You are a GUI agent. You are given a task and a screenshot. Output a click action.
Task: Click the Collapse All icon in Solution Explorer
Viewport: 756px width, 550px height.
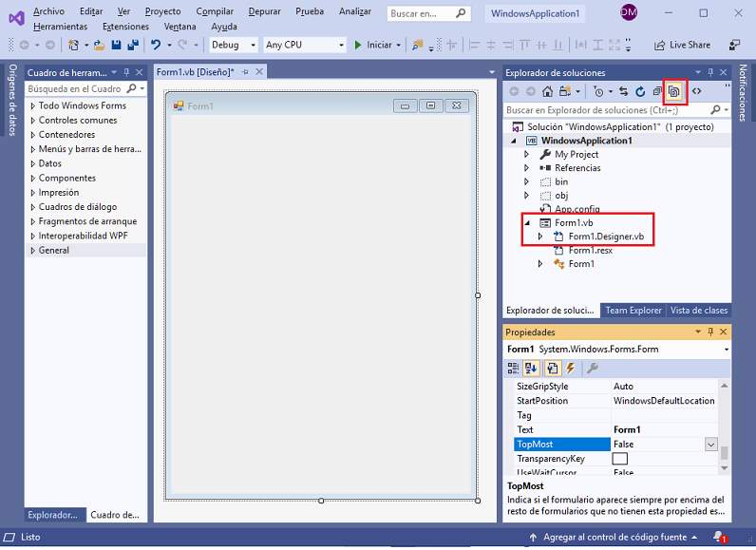(x=656, y=91)
